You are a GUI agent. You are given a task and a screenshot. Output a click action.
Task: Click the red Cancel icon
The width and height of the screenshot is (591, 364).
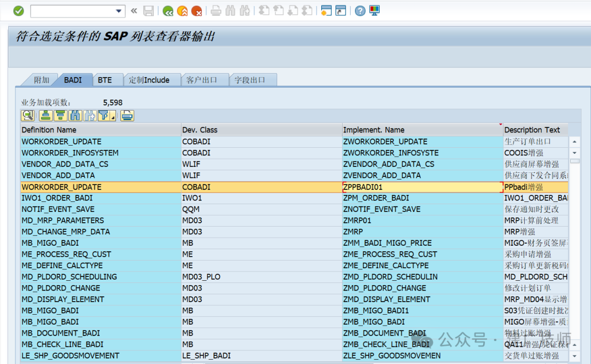pos(197,11)
